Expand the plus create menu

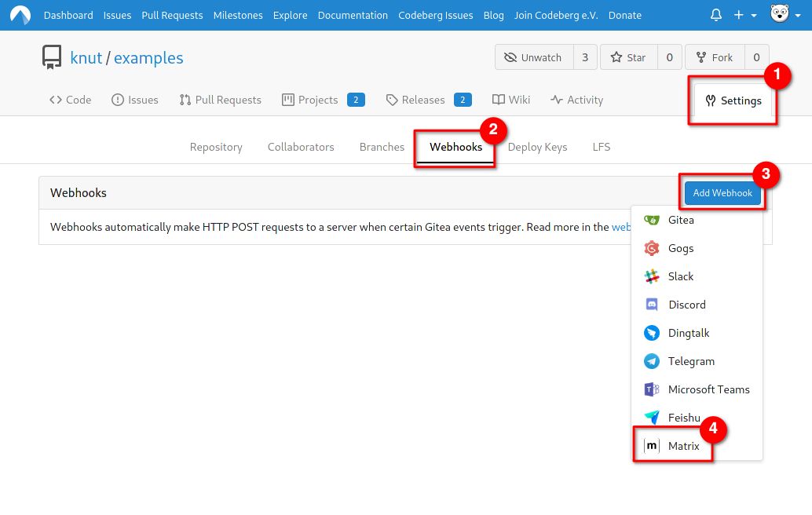[744, 15]
